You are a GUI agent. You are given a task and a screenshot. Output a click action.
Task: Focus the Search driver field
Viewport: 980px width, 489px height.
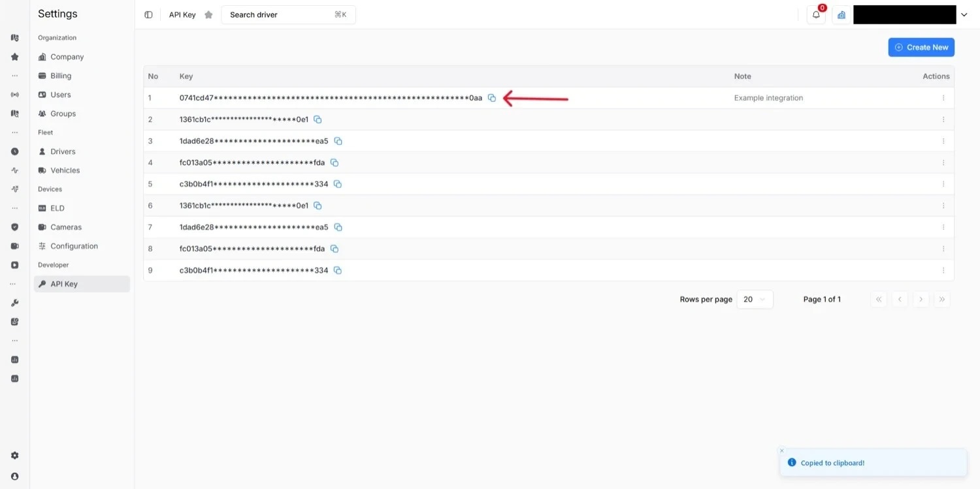[x=288, y=14]
